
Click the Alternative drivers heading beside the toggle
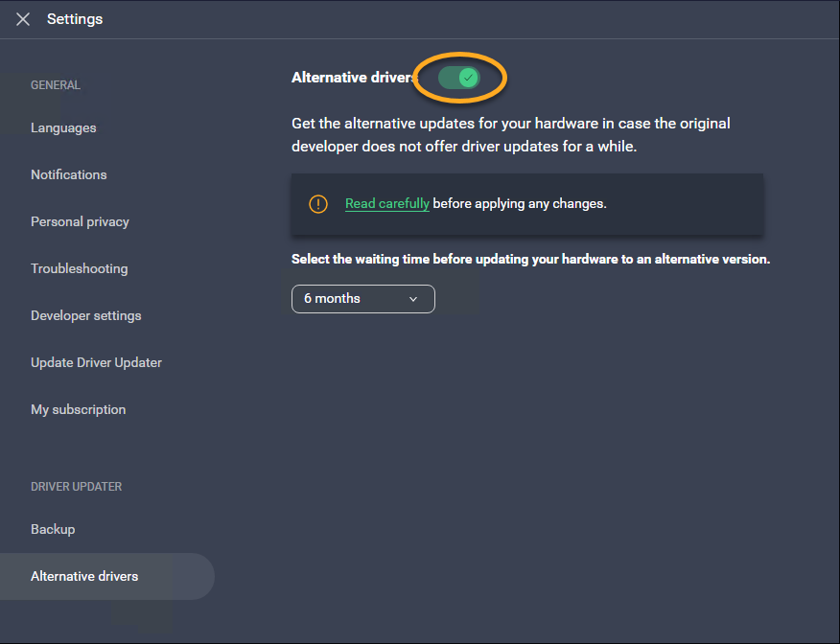click(352, 78)
